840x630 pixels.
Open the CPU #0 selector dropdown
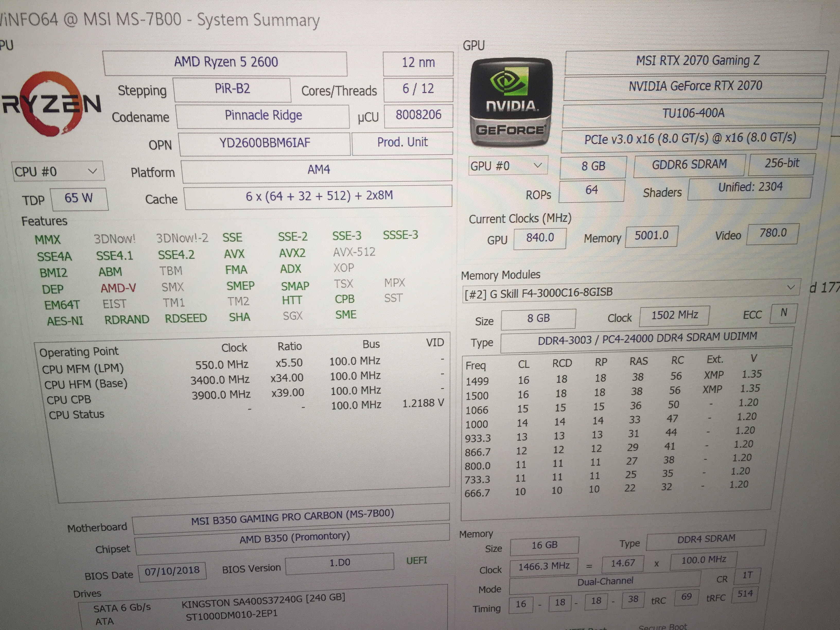click(x=58, y=171)
